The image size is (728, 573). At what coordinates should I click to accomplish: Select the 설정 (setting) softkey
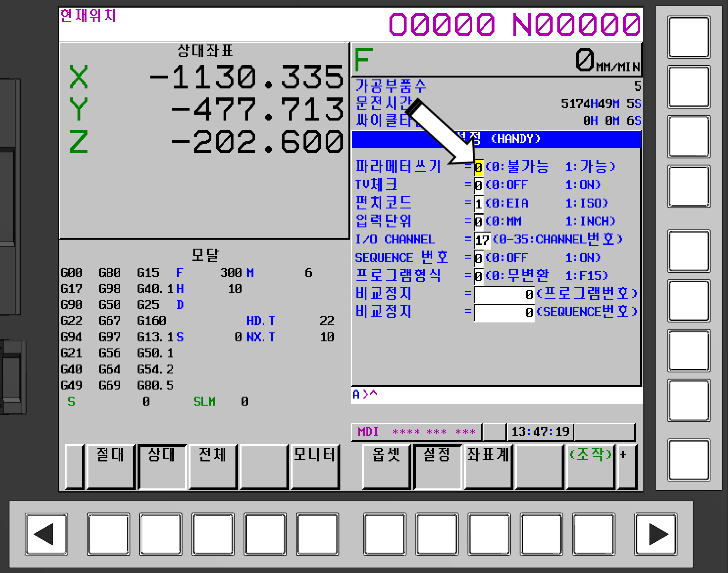pyautogui.click(x=437, y=466)
